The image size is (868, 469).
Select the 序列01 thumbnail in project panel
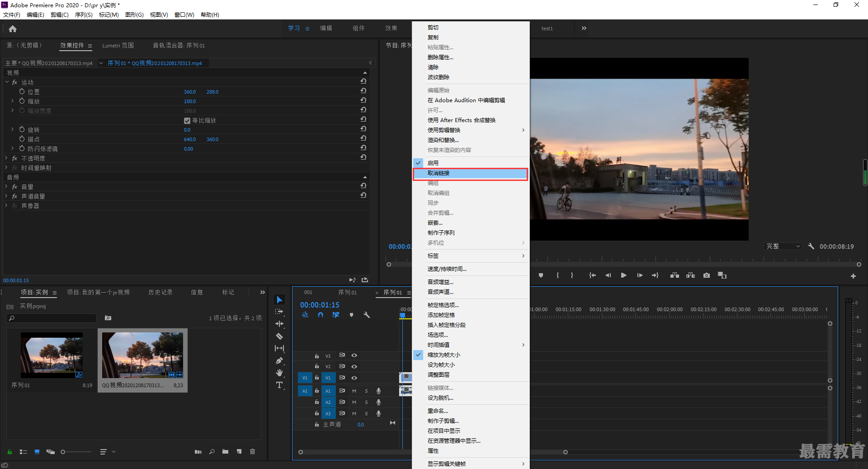[52, 355]
